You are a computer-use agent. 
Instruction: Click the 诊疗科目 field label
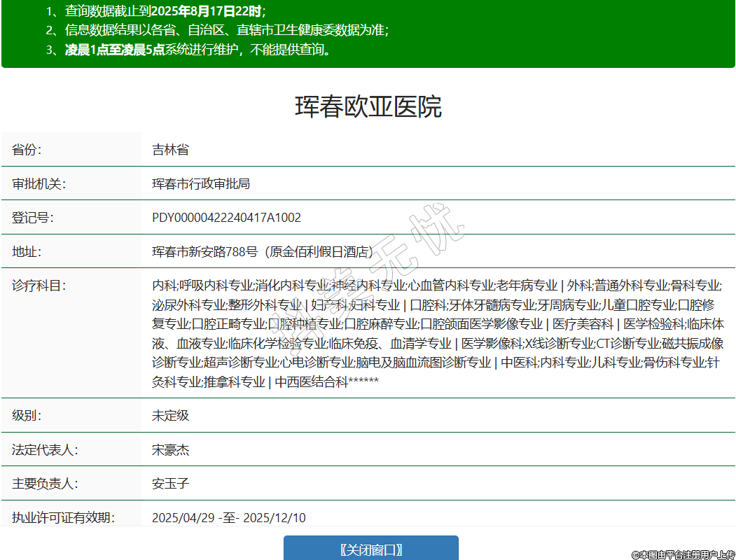[39, 286]
